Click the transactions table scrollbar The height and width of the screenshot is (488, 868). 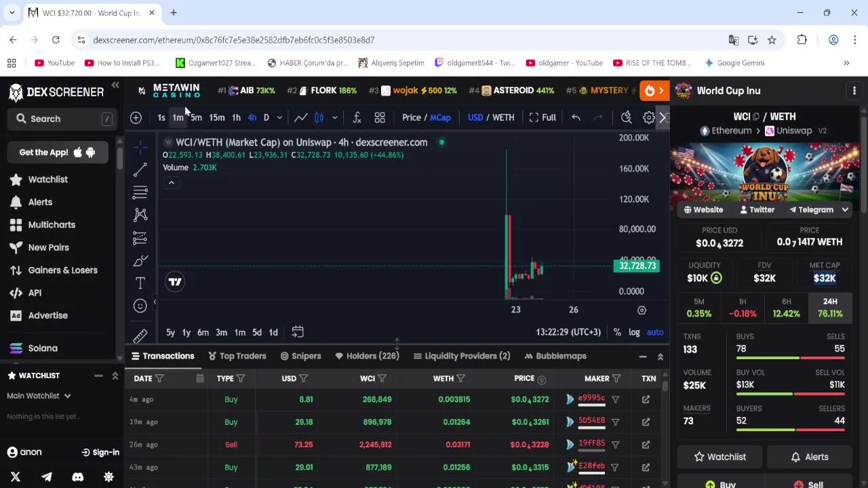665,385
